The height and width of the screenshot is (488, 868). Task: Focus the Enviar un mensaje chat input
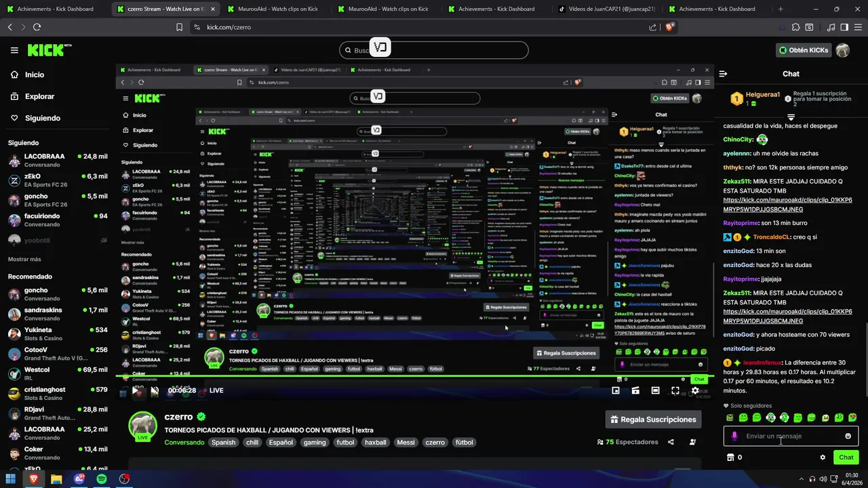point(791,436)
